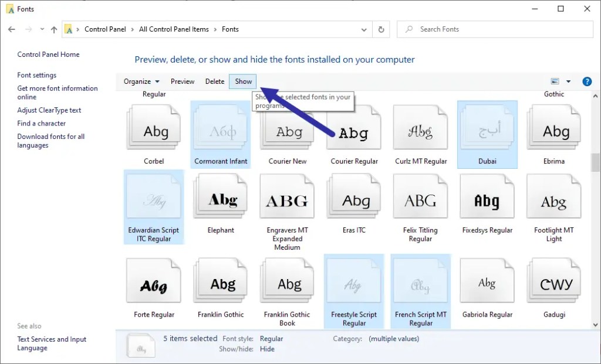This screenshot has width=601, height=364.
Task: Click the '5 items selected' status text
Action: 190,339
